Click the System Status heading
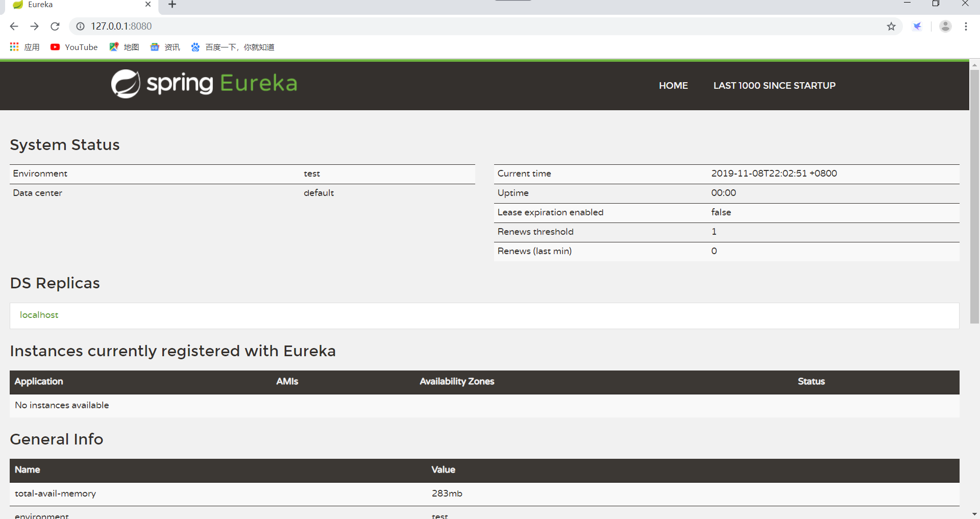Image resolution: width=980 pixels, height=519 pixels. tap(65, 145)
